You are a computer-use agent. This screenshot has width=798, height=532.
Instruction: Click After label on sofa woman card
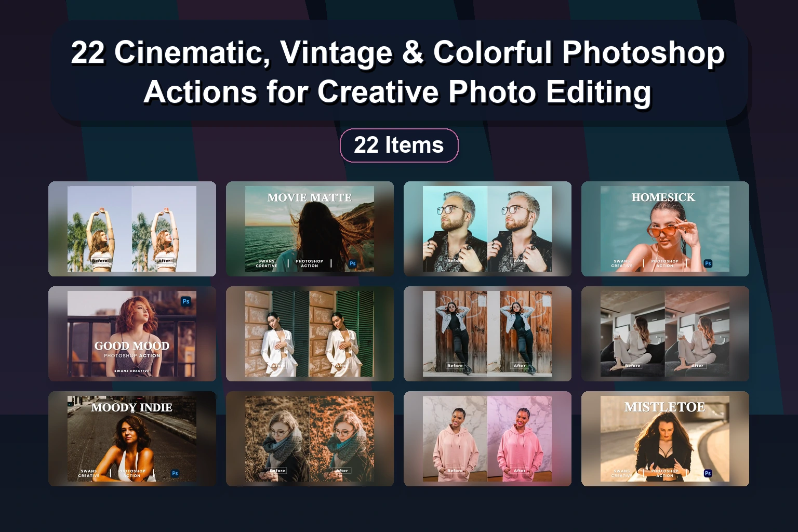[x=697, y=366]
